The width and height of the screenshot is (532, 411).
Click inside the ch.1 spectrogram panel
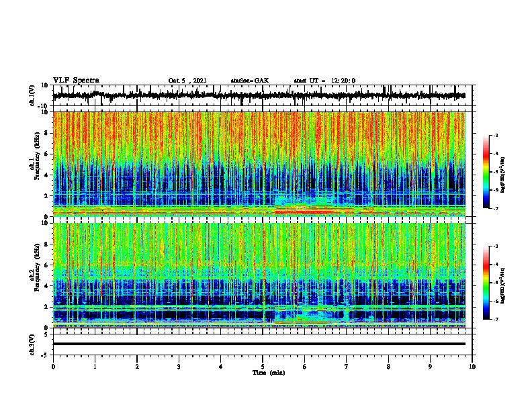(259, 164)
